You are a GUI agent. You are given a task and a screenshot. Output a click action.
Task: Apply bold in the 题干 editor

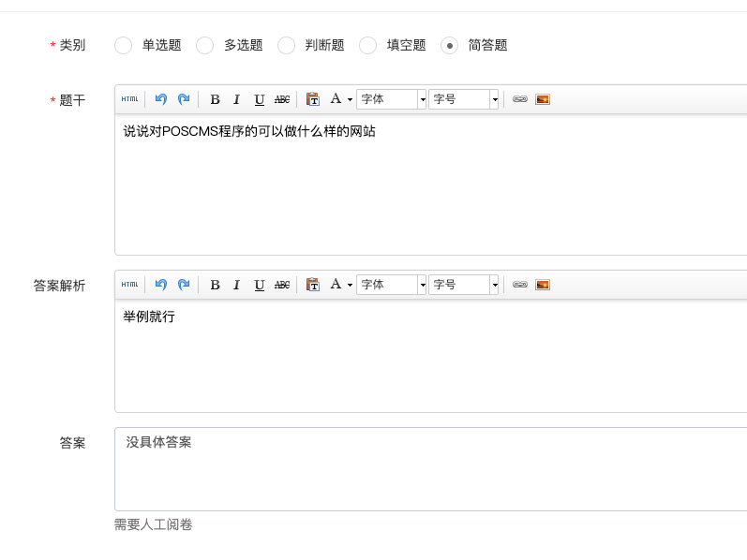(215, 99)
